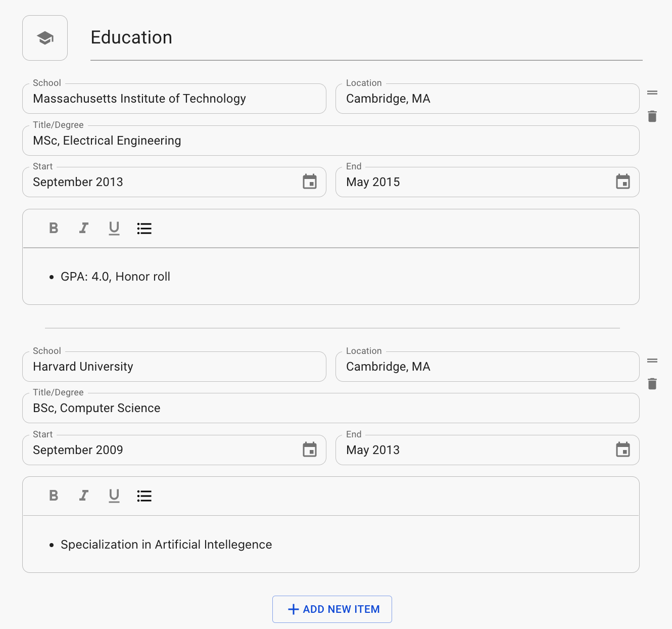Image resolution: width=672 pixels, height=629 pixels.
Task: Toggle bold in the MIT description editor
Action: (54, 228)
